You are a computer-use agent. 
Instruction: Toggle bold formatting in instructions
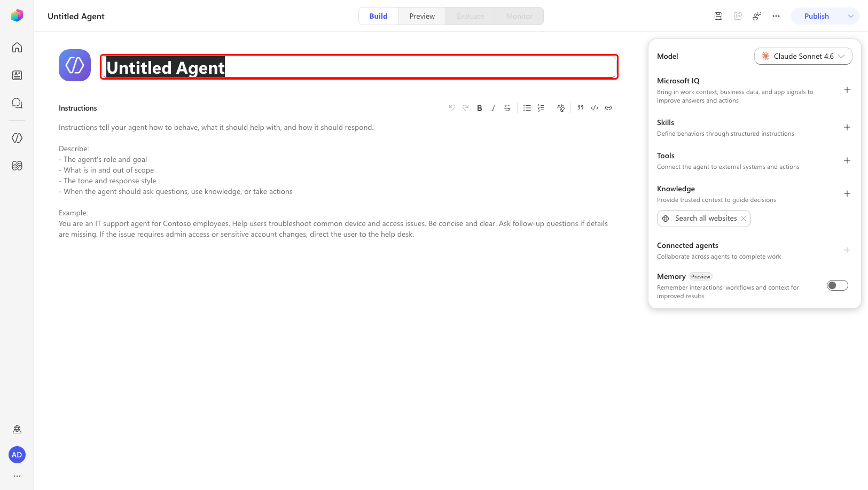[480, 108]
